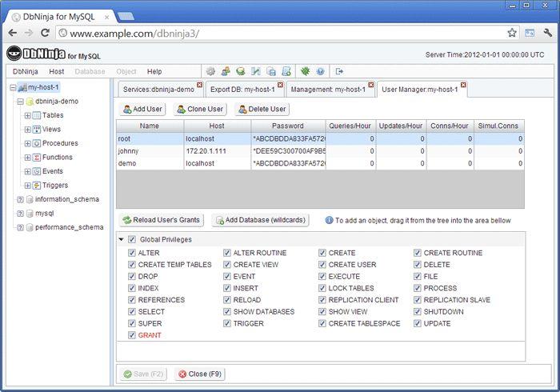The image size is (560, 392).
Task: Click the Close (F9) button
Action: point(200,373)
